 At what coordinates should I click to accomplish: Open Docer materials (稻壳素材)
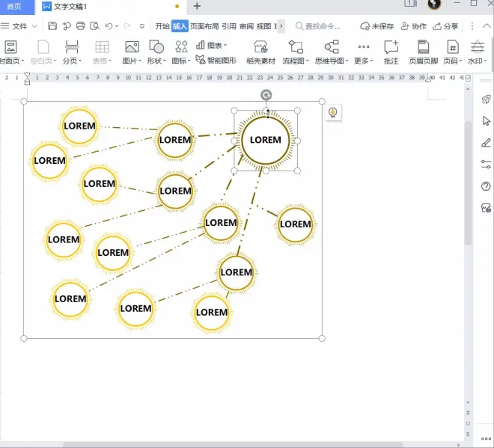[x=261, y=52]
